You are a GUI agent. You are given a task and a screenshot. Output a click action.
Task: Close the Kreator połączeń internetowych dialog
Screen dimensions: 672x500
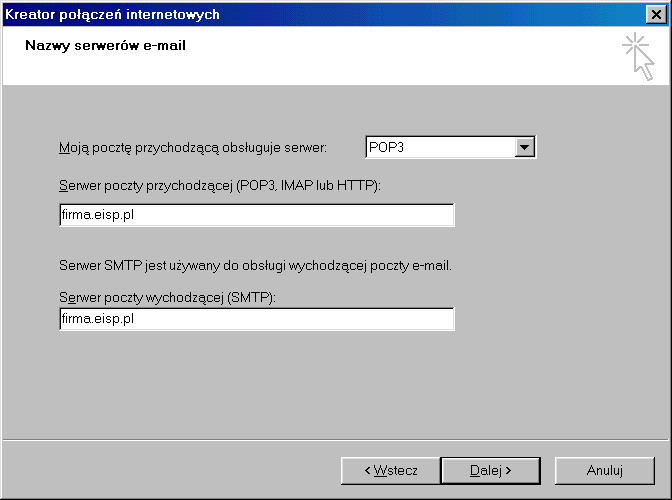point(654,14)
